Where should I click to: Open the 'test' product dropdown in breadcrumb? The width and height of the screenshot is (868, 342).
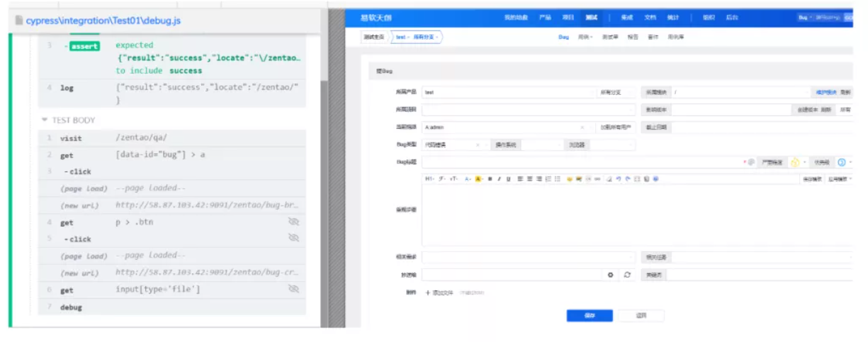[401, 37]
